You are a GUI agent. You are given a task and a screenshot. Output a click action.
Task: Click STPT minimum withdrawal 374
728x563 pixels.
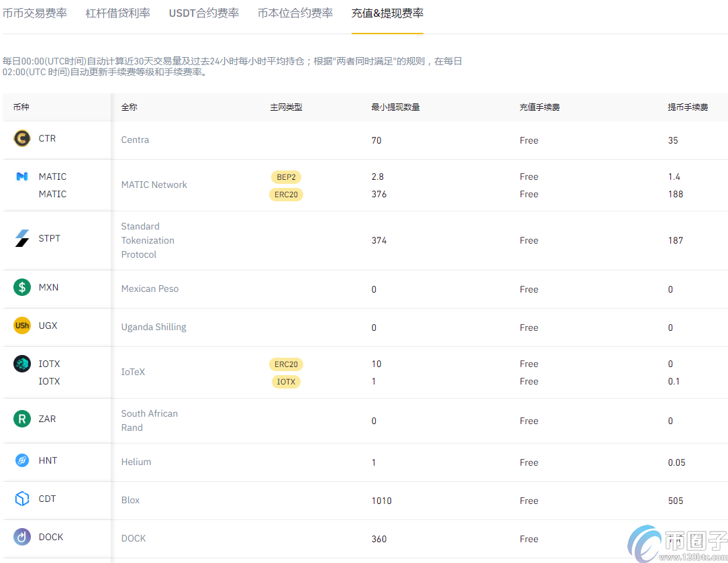click(379, 240)
